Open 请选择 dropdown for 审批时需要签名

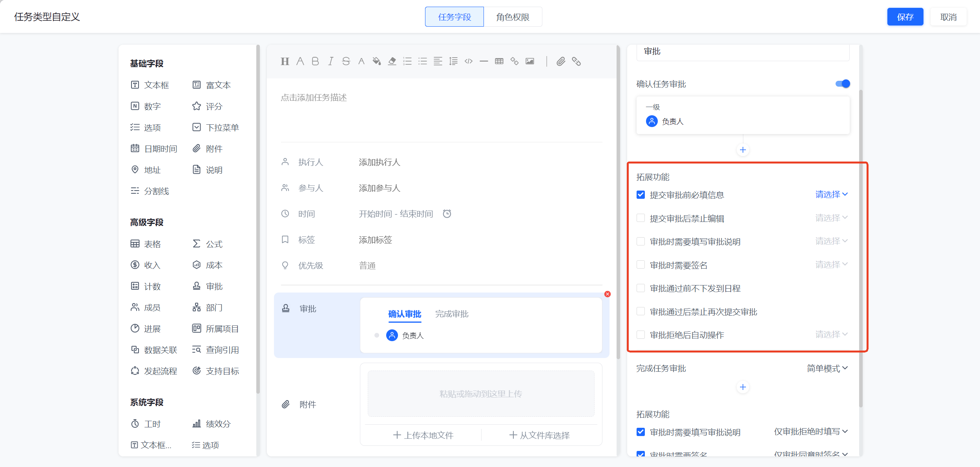tap(832, 265)
